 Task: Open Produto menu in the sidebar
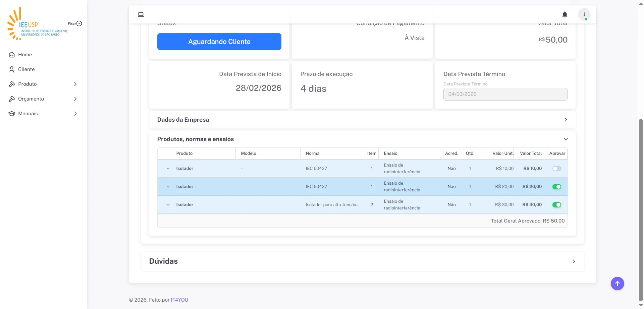click(x=28, y=84)
